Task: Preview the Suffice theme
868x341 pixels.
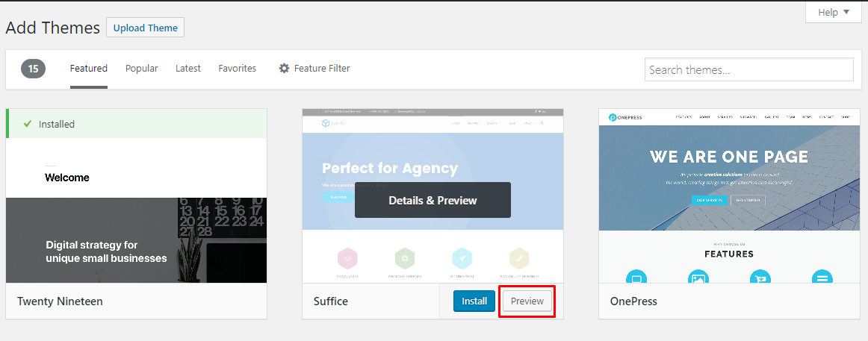Action: point(527,301)
